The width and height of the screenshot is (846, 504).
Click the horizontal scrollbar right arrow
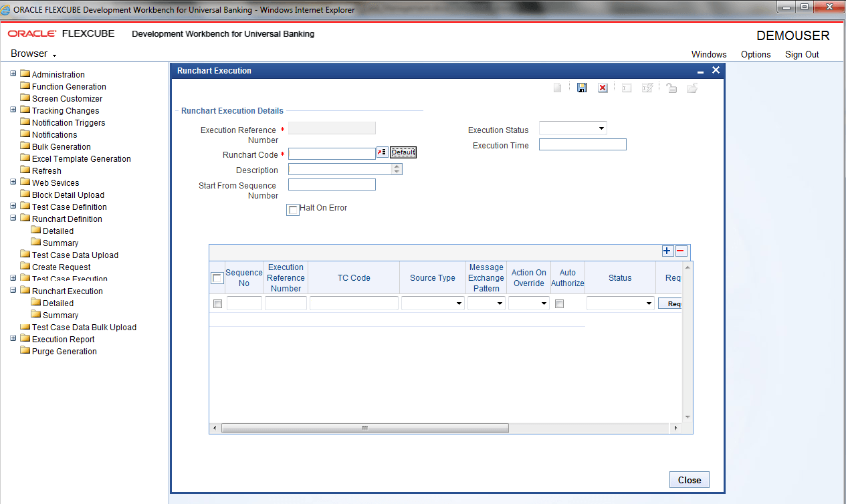675,428
